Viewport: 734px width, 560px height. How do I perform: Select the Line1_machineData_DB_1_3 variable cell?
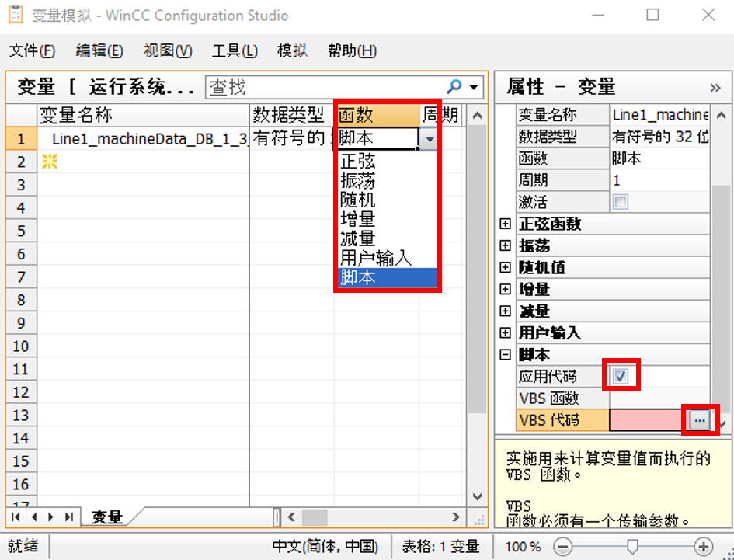pyautogui.click(x=143, y=138)
